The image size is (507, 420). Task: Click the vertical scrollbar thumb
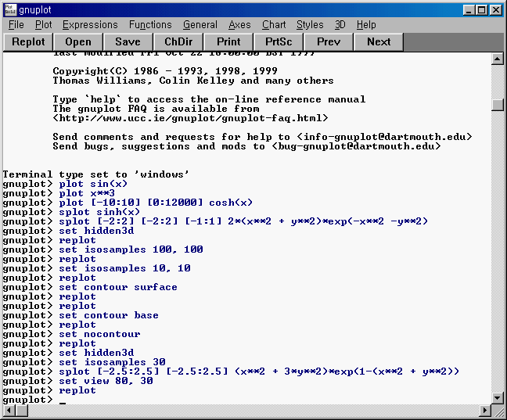pyautogui.click(x=498, y=105)
